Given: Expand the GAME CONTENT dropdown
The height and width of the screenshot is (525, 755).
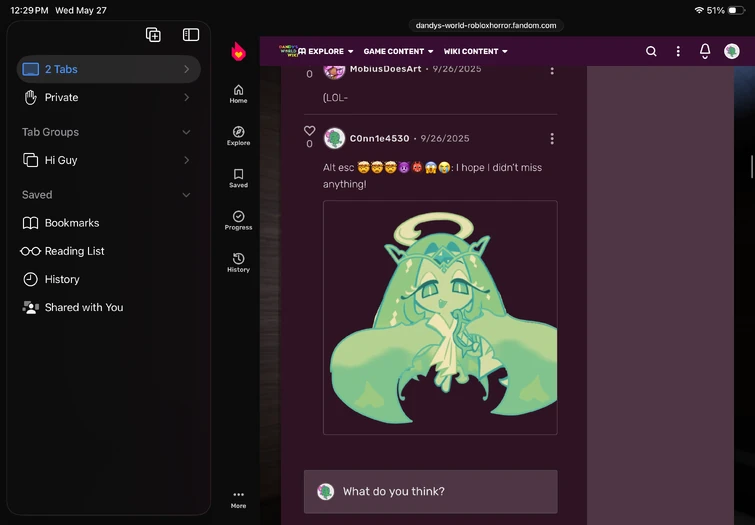Looking at the screenshot, I should [398, 51].
